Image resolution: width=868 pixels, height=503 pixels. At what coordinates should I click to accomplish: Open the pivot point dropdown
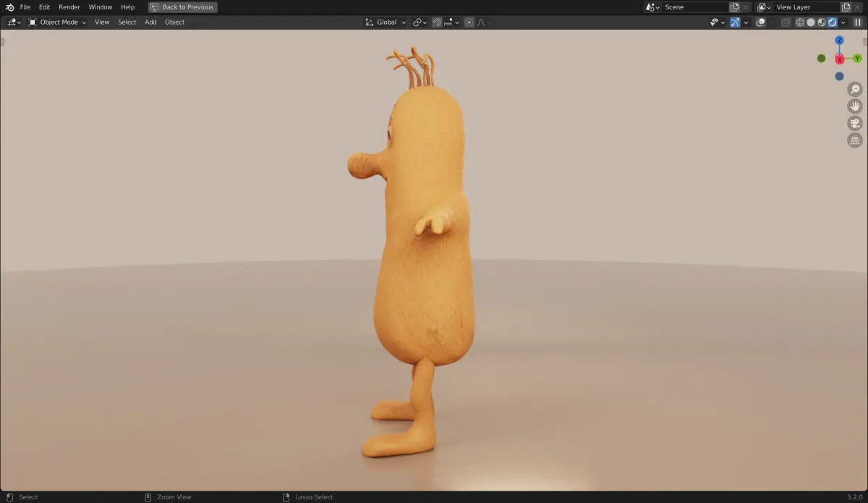point(420,22)
